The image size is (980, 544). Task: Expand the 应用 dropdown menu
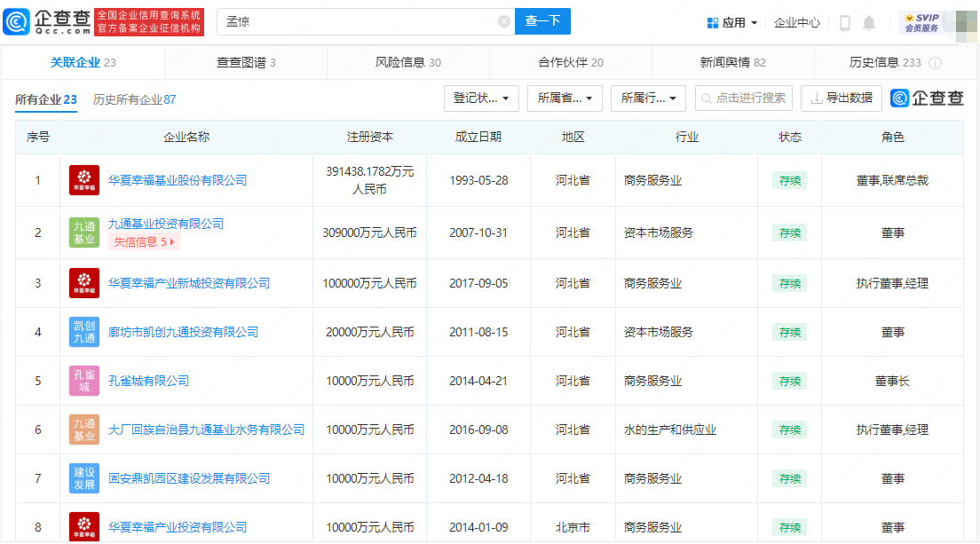click(732, 22)
